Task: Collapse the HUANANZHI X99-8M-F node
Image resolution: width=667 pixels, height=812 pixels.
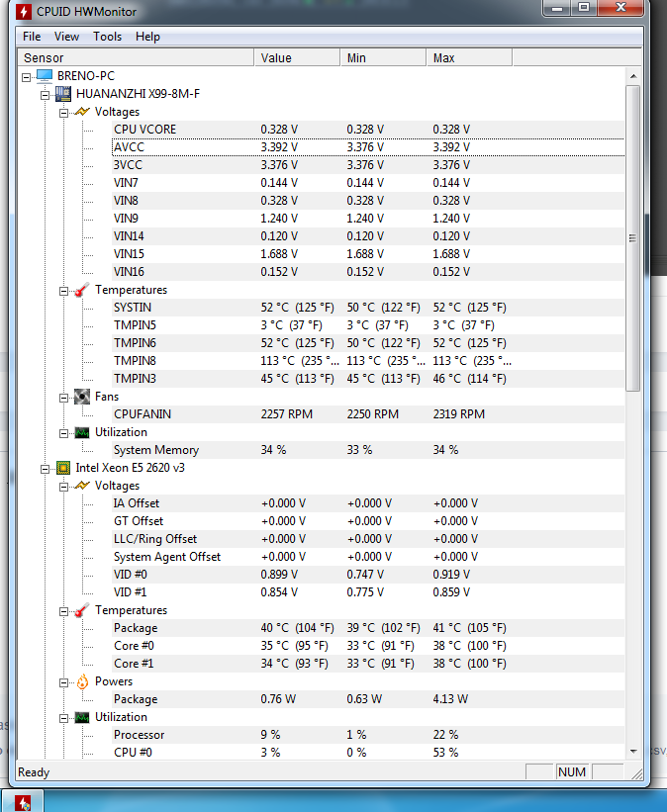Action: (46, 95)
